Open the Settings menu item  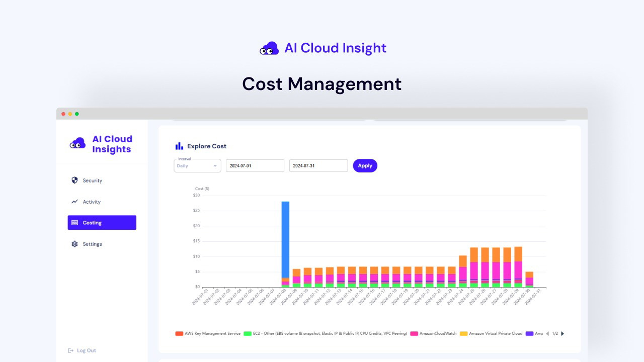pyautogui.click(x=92, y=244)
